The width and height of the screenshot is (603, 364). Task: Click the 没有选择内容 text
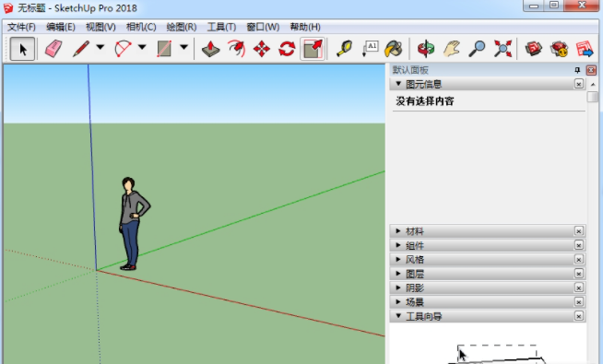pyautogui.click(x=425, y=101)
